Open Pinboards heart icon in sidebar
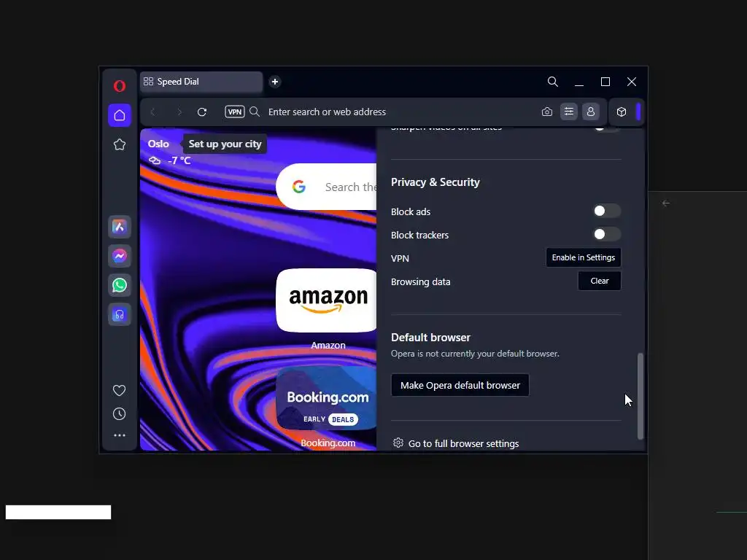The height and width of the screenshot is (560, 747). coord(119,391)
